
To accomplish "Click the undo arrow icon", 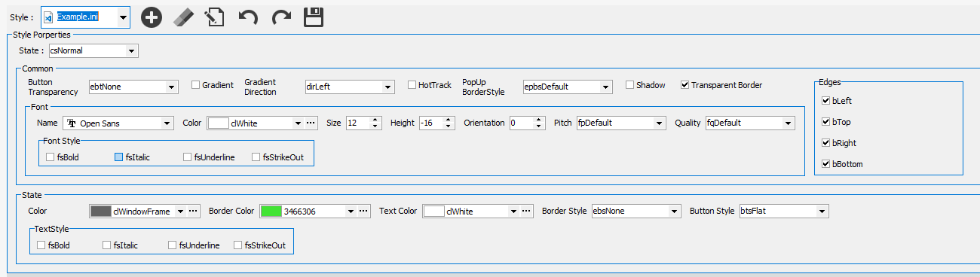I will tap(248, 17).
